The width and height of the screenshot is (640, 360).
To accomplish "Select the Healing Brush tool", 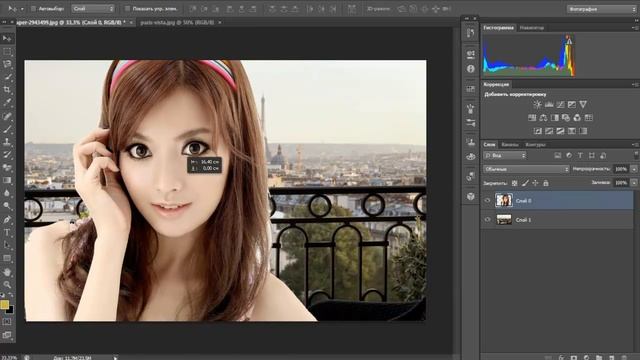I will coord(7,116).
